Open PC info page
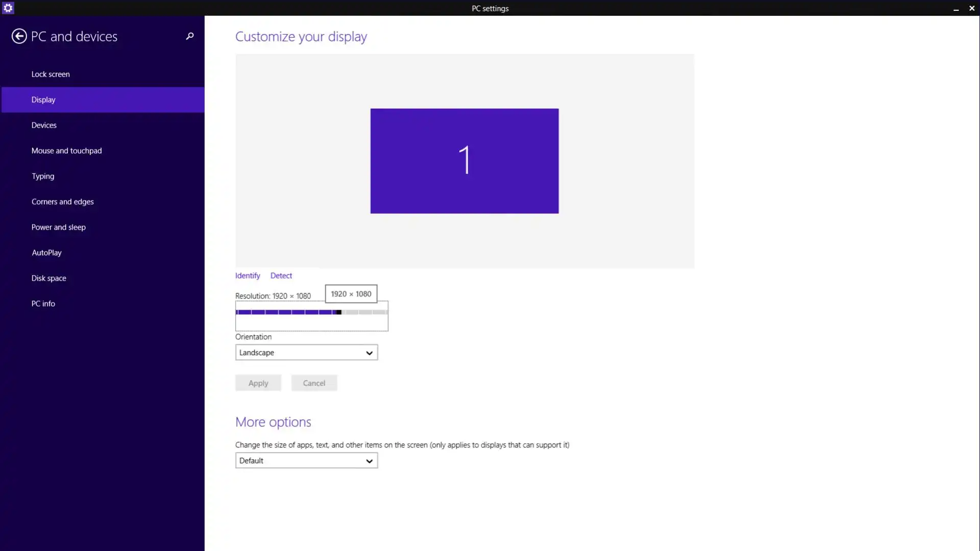 click(43, 304)
